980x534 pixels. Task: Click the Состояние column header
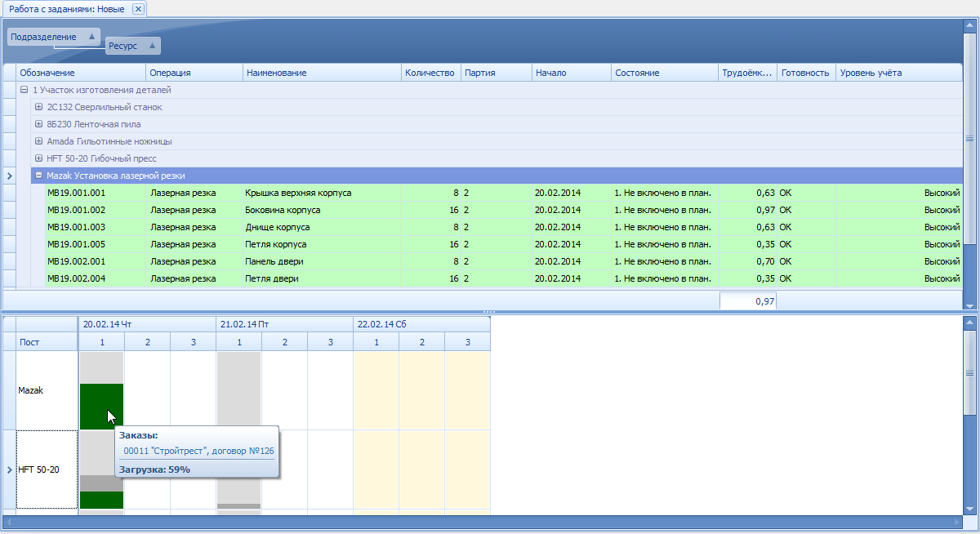(664, 73)
